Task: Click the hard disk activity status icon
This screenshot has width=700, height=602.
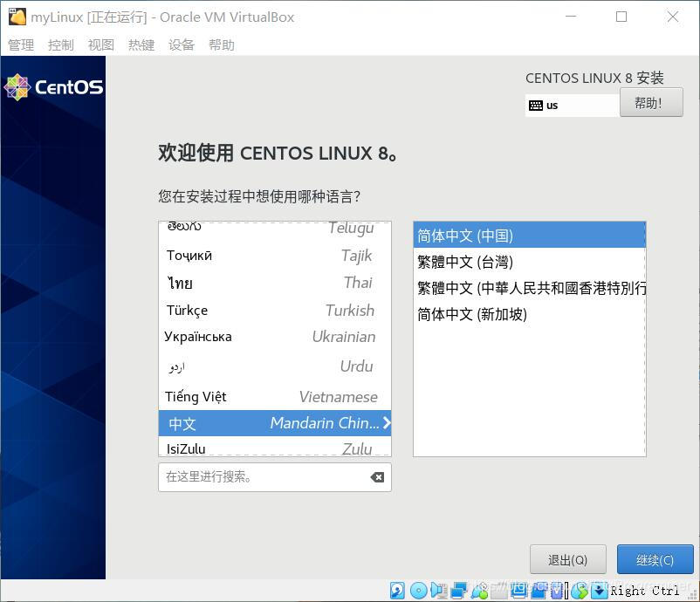Action: [397, 591]
